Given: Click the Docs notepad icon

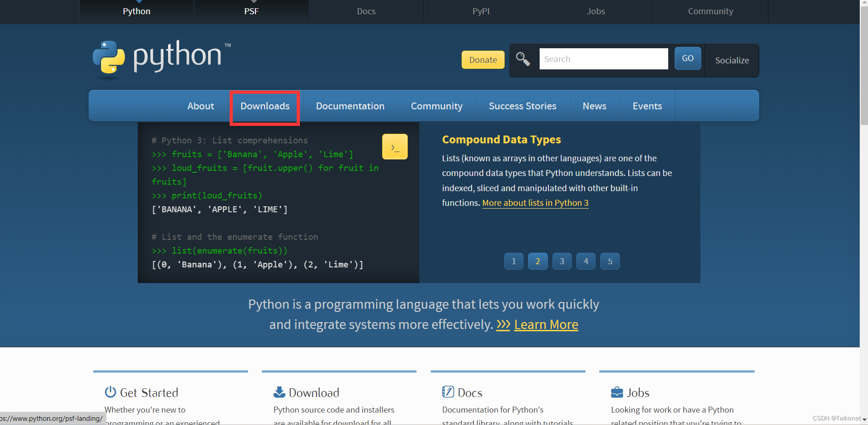Looking at the screenshot, I should (448, 392).
